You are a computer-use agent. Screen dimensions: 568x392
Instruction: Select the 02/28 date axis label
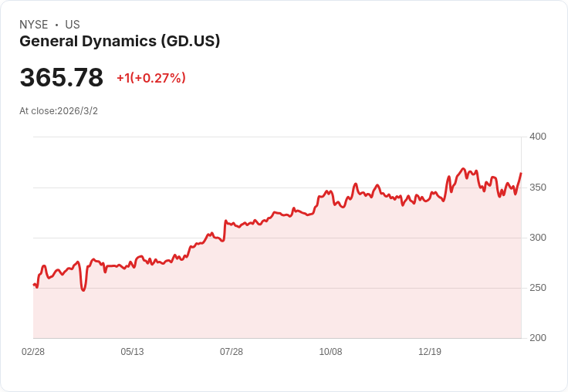[x=33, y=352]
